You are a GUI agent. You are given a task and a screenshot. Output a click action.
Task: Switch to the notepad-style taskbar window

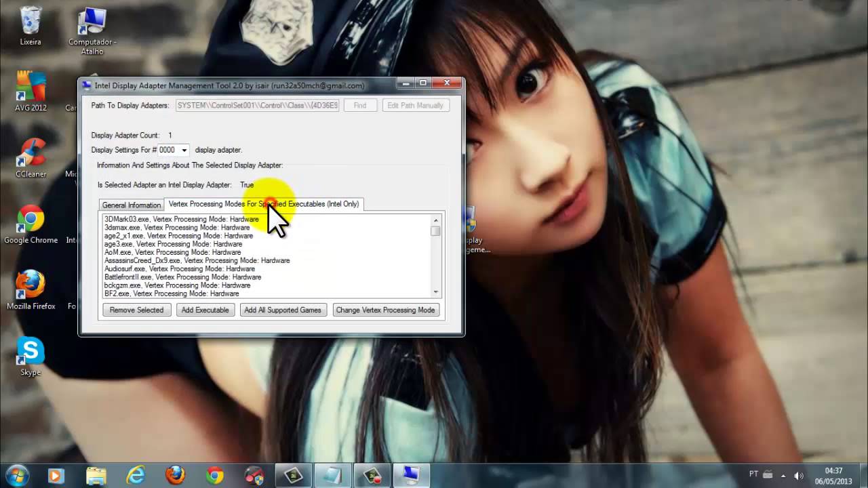click(333, 476)
